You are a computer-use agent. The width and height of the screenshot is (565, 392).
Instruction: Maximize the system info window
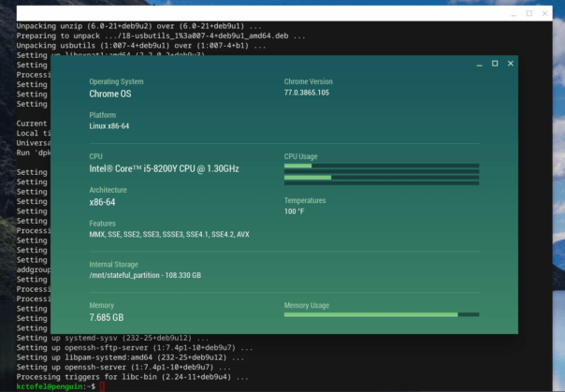click(x=495, y=64)
